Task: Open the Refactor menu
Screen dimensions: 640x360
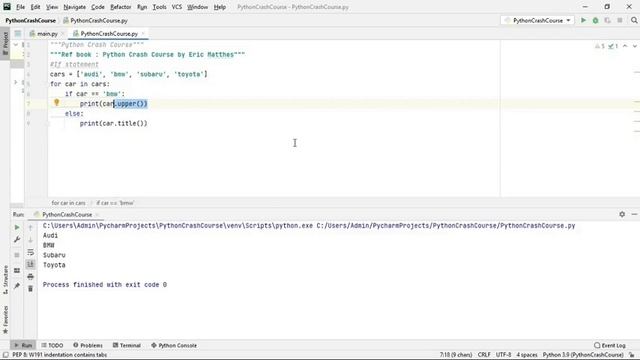Action: pos(120,7)
